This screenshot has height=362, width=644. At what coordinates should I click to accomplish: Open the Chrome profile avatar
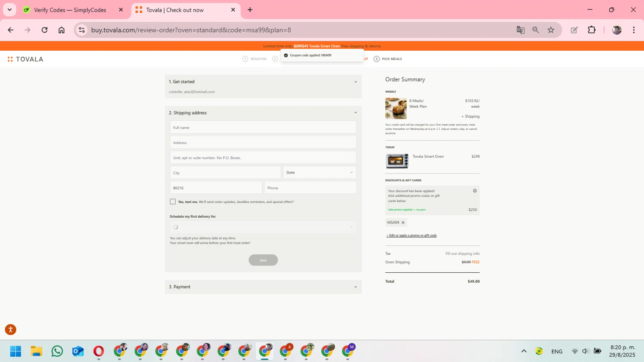click(617, 30)
